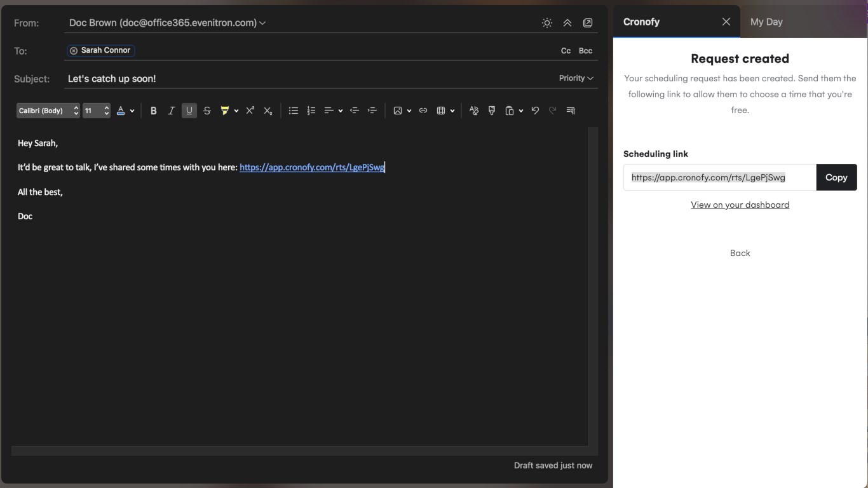The width and height of the screenshot is (868, 488).
Task: Redo the last undone edit
Action: pyautogui.click(x=553, y=111)
